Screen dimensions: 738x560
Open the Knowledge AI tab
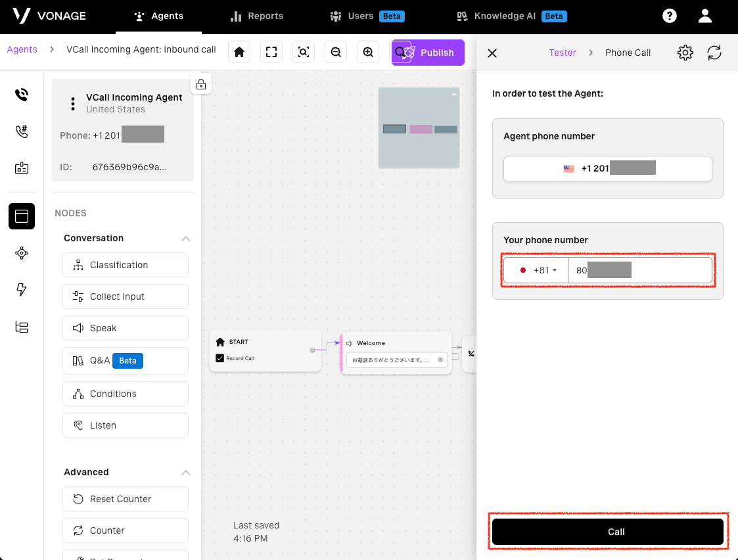click(x=512, y=16)
